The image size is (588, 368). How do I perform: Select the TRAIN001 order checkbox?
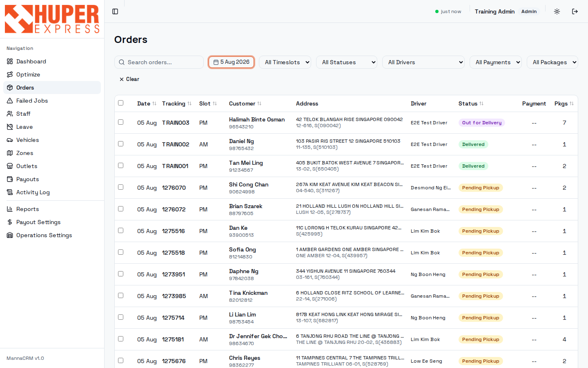pyautogui.click(x=120, y=165)
